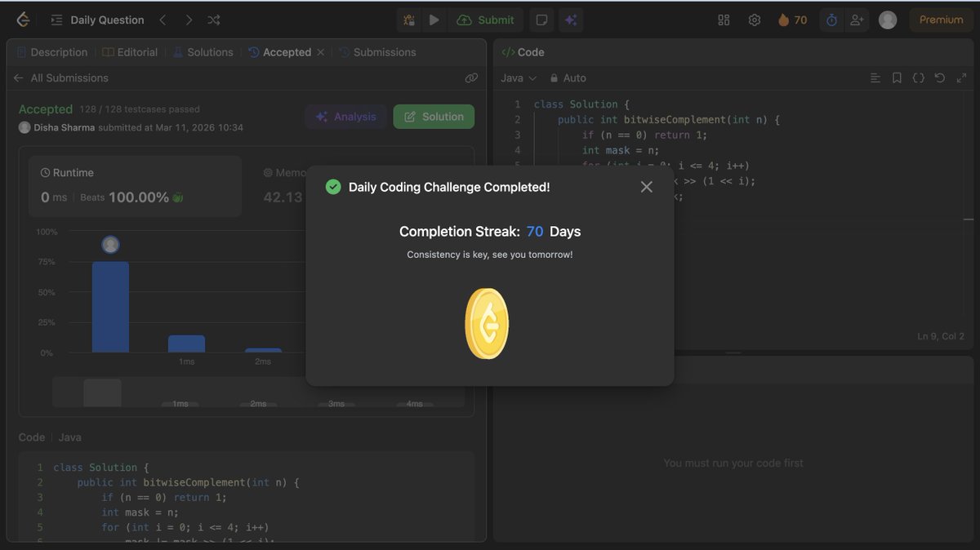Close the Daily Coding Challenge popup

pyautogui.click(x=646, y=187)
